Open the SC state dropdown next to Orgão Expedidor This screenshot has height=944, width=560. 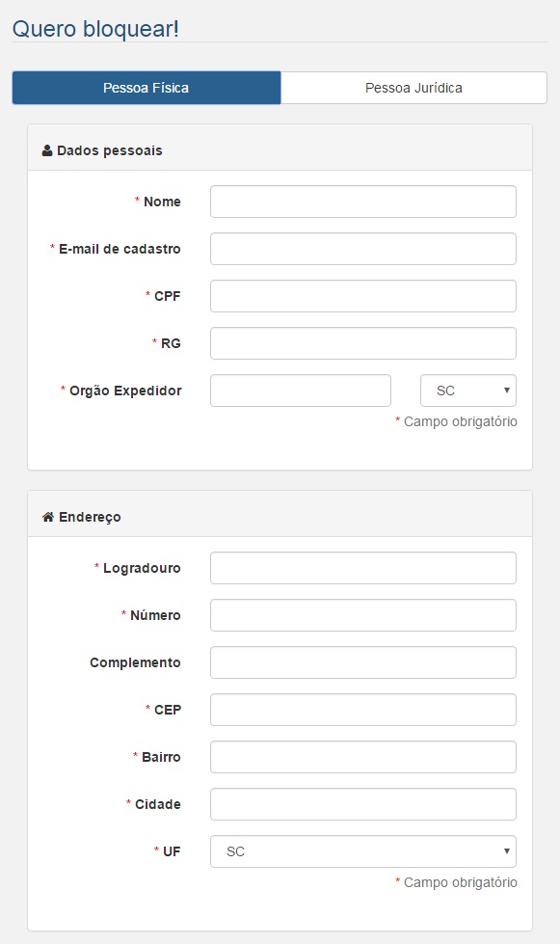coord(468,391)
